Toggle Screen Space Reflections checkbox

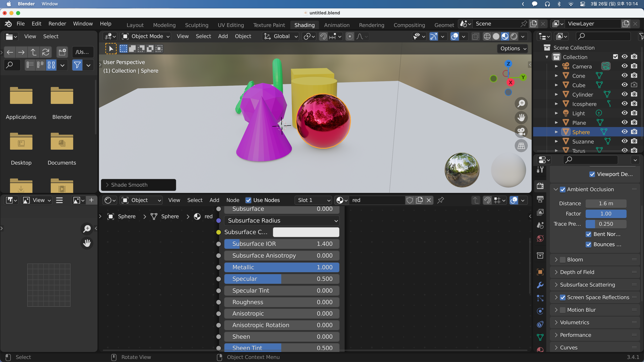click(x=562, y=297)
